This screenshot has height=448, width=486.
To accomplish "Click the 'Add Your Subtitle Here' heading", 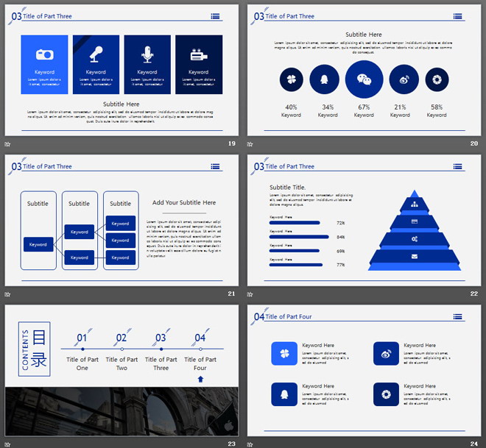I will [184, 203].
